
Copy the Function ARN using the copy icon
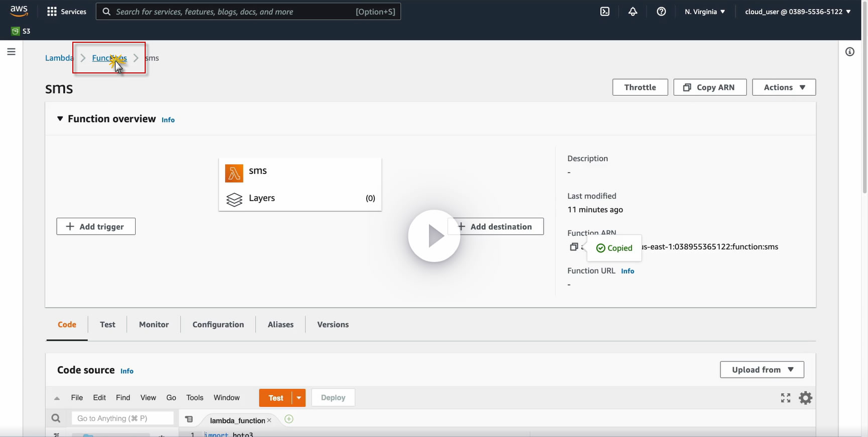[x=574, y=247]
